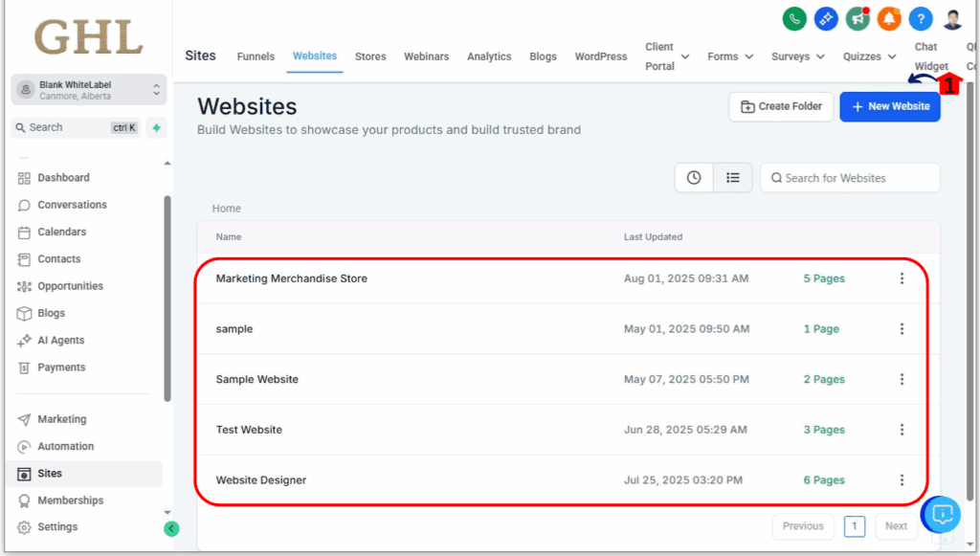Collapse sidebar with green arrow button
The image size is (980, 556).
pyautogui.click(x=171, y=529)
